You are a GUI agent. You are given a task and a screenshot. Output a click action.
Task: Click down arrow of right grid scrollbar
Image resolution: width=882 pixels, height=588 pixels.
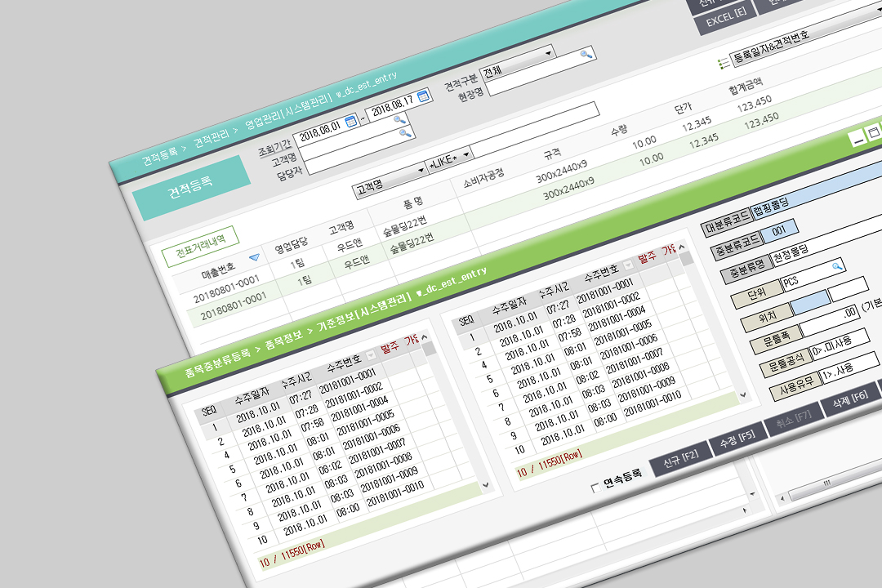[x=742, y=394]
